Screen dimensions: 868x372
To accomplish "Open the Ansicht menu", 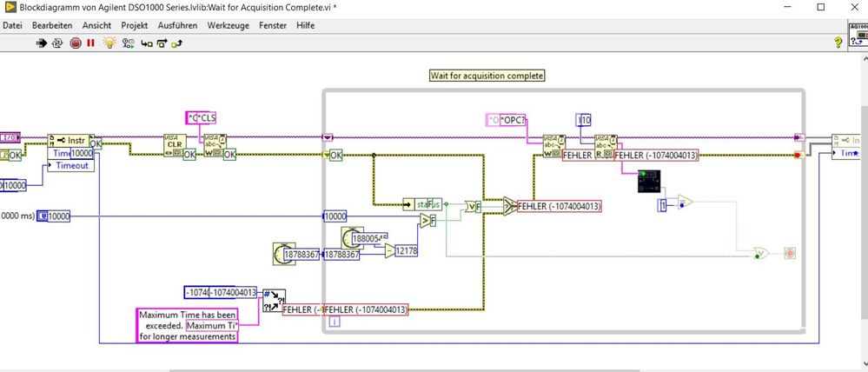I will coord(96,25).
